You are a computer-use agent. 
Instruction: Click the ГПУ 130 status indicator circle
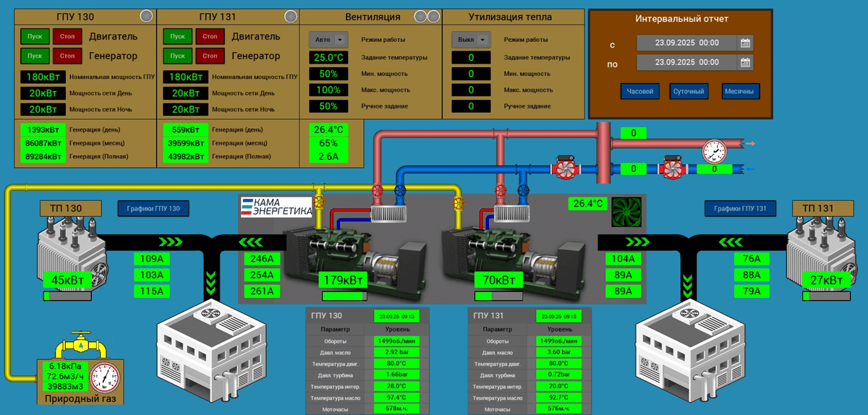click(145, 16)
